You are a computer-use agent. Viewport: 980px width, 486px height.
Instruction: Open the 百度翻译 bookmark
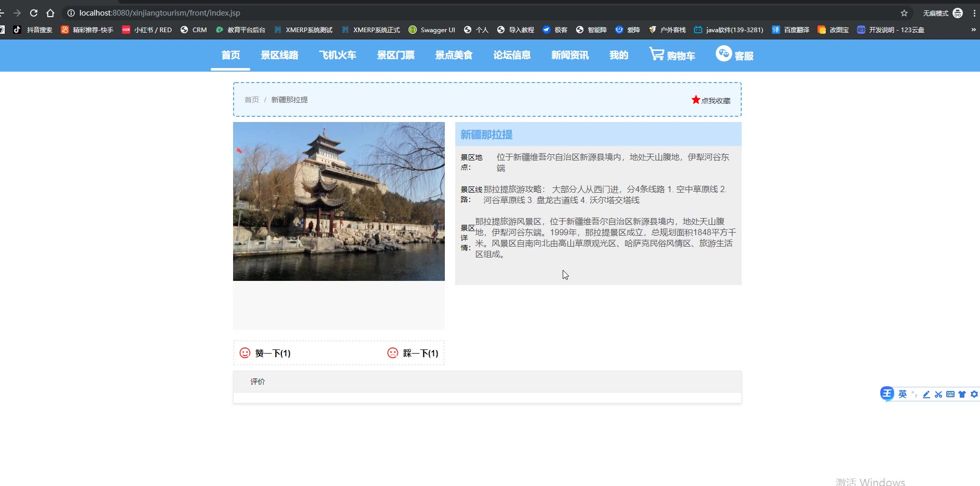click(791, 30)
